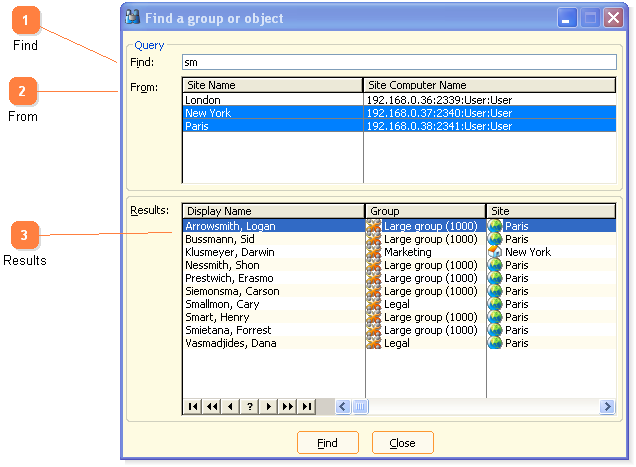This screenshot has height=467, width=636.
Task: Click the Close button
Action: click(x=402, y=443)
